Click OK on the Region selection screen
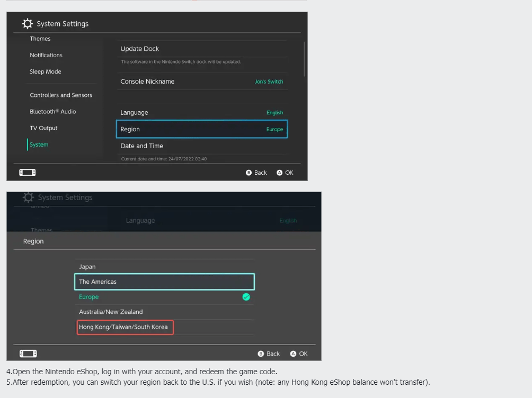Viewport: 532px width, 398px height. tap(299, 354)
